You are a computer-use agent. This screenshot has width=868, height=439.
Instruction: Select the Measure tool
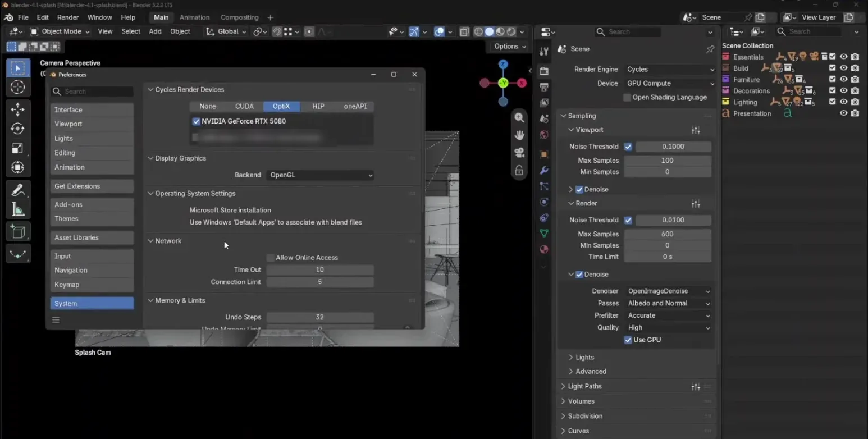coord(18,210)
